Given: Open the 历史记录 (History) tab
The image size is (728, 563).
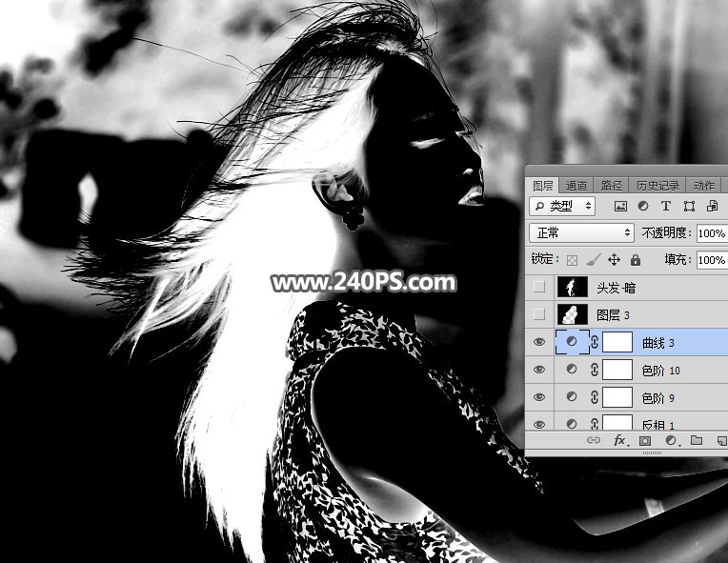Looking at the screenshot, I should 657,186.
